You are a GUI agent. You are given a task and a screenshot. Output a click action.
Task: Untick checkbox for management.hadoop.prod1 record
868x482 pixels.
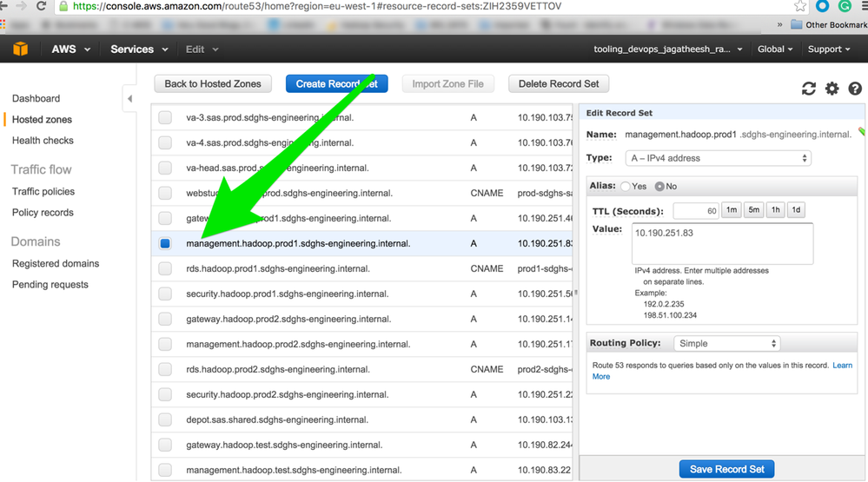(x=165, y=243)
